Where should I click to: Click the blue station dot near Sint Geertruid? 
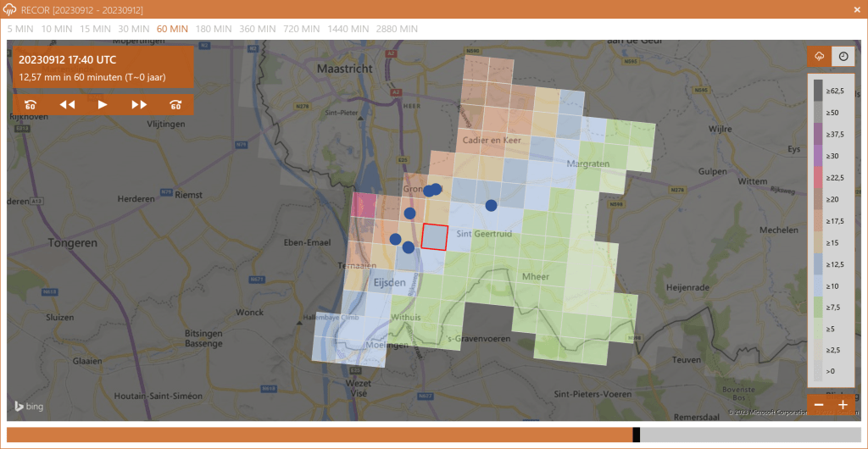point(491,205)
